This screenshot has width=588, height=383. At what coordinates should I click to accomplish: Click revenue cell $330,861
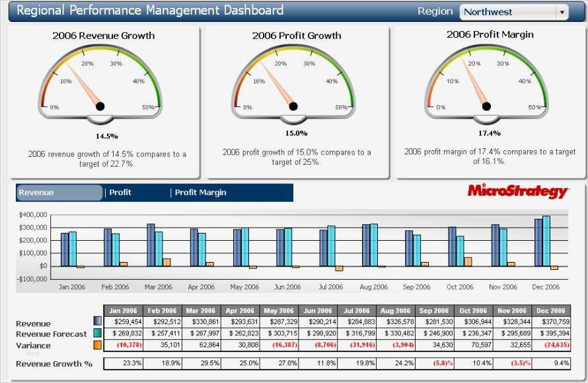[x=201, y=321]
